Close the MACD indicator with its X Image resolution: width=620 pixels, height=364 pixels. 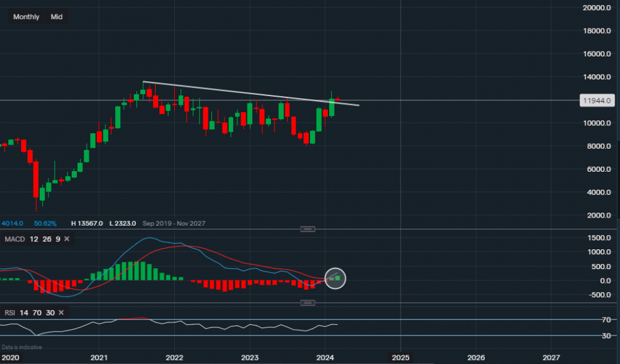(x=67, y=239)
